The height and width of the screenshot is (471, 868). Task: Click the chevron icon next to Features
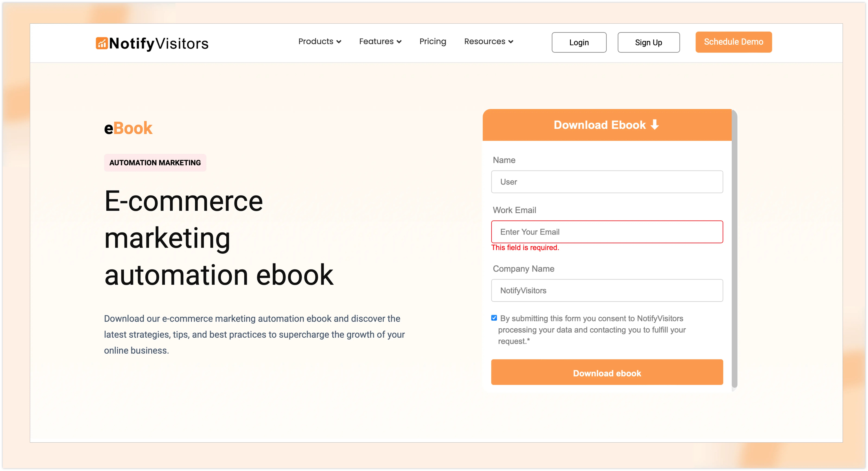399,42
